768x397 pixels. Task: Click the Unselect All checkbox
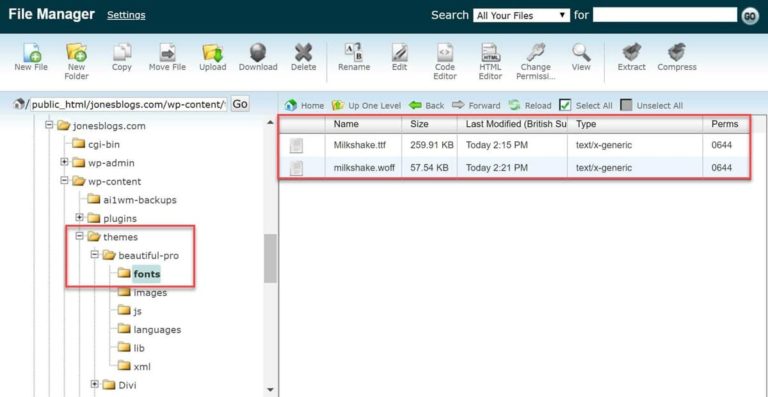[626, 105]
